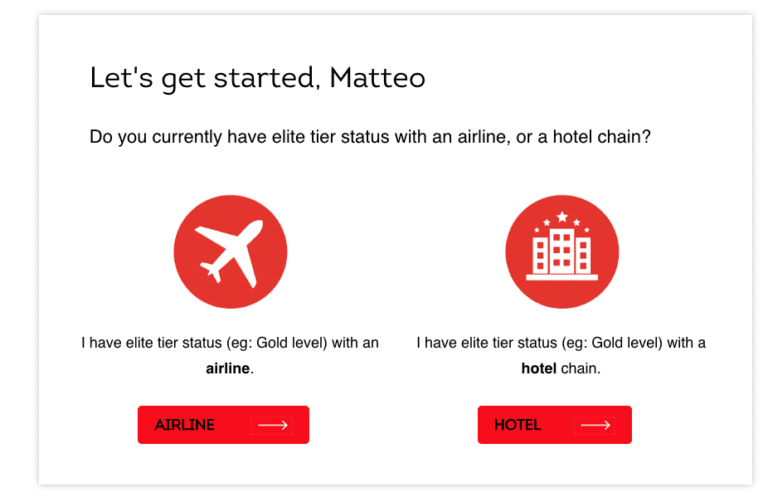
Task: Click "Gold level" in the hotel description
Action: 627,343
